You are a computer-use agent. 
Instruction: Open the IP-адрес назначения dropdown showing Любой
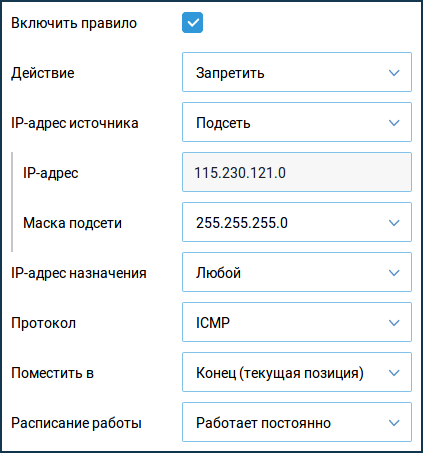click(297, 272)
